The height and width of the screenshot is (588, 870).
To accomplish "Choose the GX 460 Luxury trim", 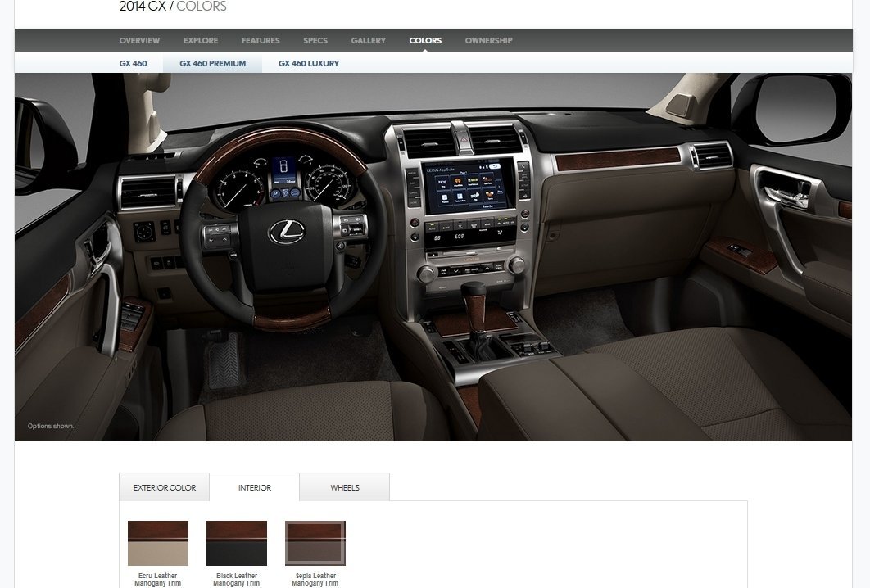I will coord(309,63).
